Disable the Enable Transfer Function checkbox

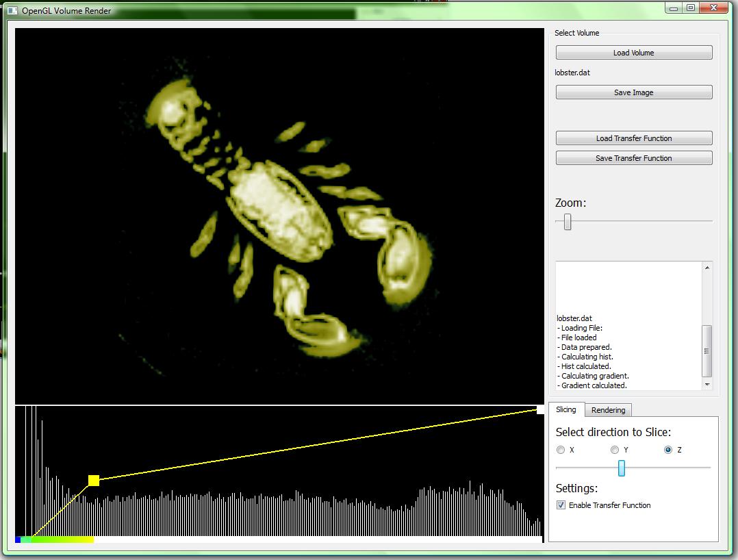pyautogui.click(x=561, y=505)
